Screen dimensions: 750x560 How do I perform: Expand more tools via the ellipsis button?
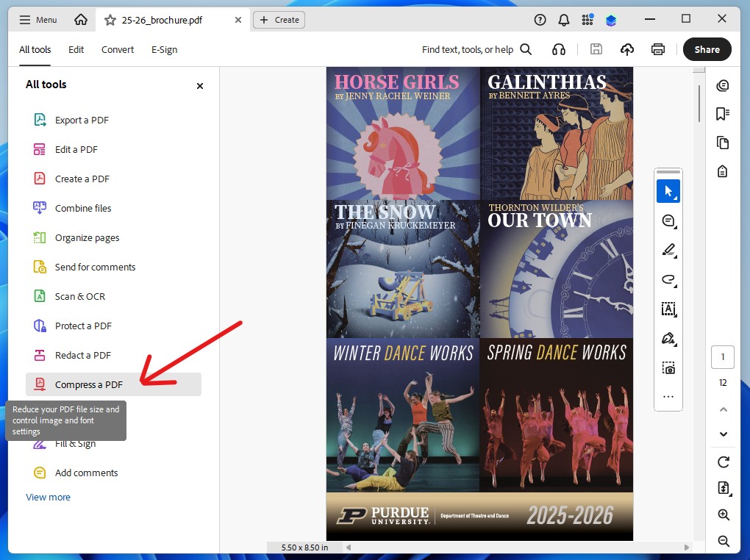[x=668, y=395]
